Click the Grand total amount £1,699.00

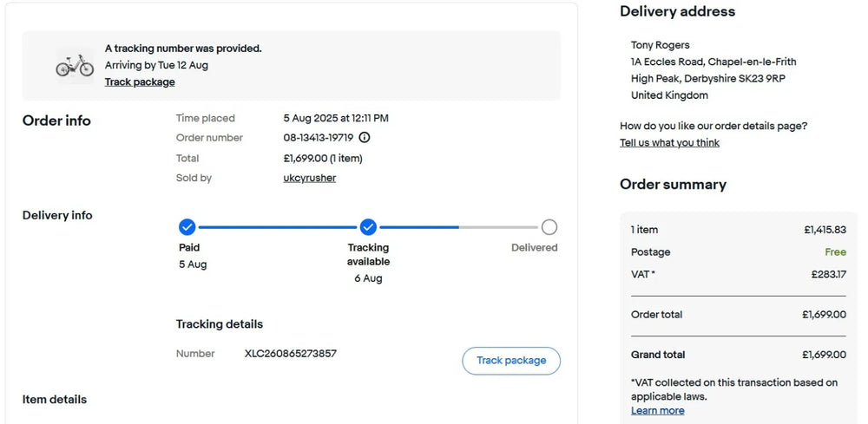coord(824,355)
